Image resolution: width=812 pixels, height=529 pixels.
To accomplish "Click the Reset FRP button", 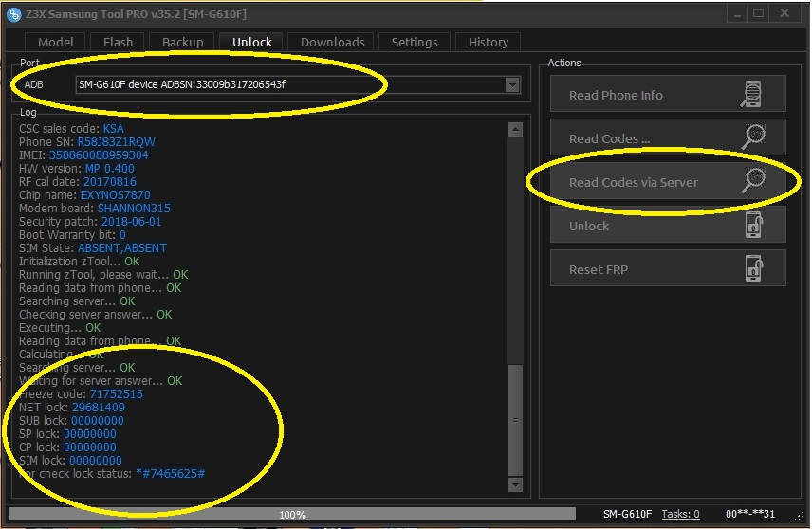I will 668,268.
